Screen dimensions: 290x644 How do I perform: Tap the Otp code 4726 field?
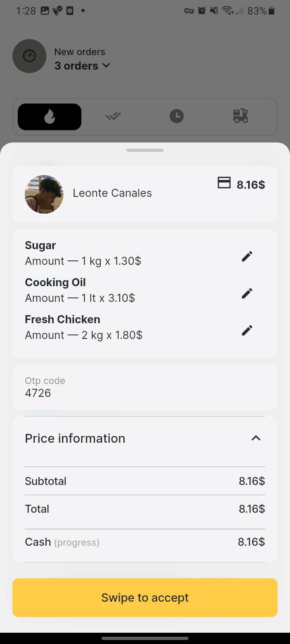pyautogui.click(x=145, y=387)
